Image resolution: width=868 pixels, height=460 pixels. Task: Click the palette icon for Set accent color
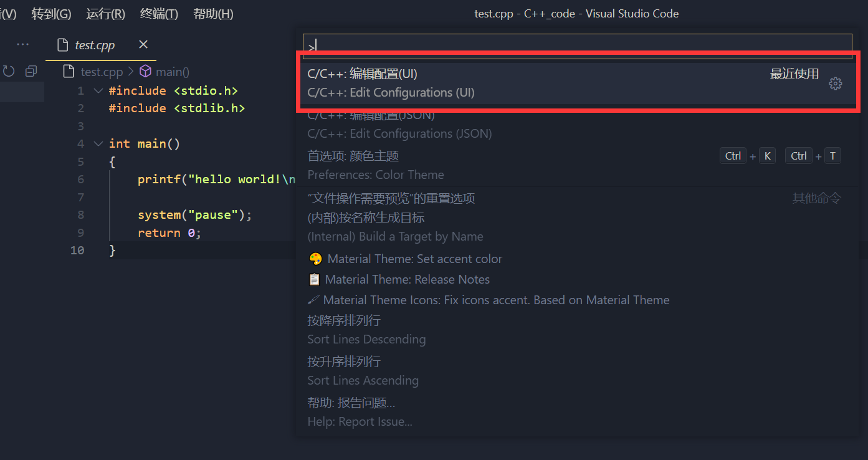pos(315,259)
